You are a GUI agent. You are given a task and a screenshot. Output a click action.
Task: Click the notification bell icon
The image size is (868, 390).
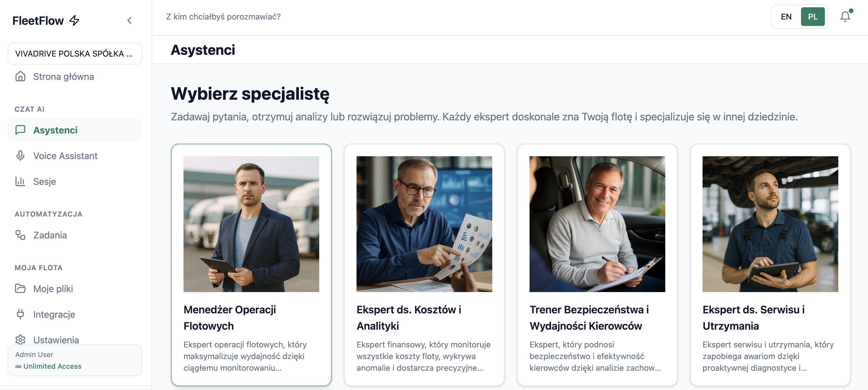click(845, 17)
